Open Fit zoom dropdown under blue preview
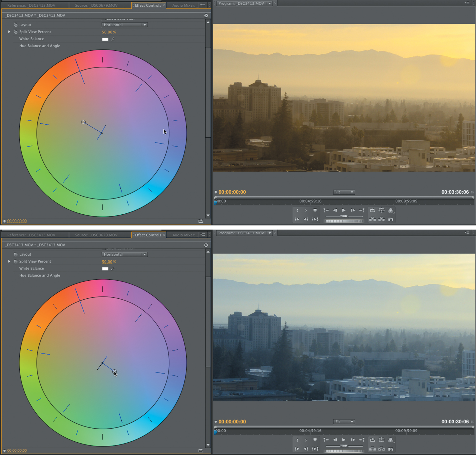Viewport: 476px width, 455px height. [344, 422]
